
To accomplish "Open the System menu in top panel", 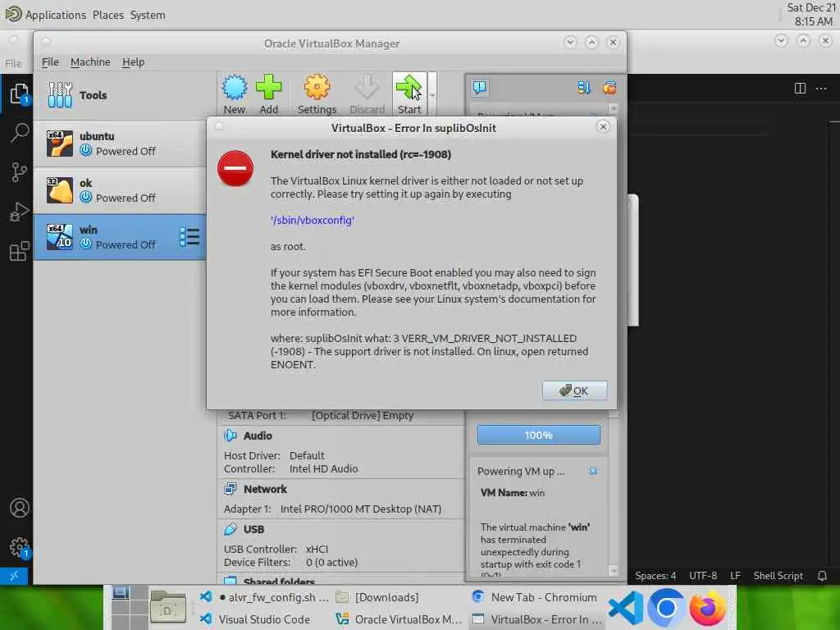I will coord(148,15).
